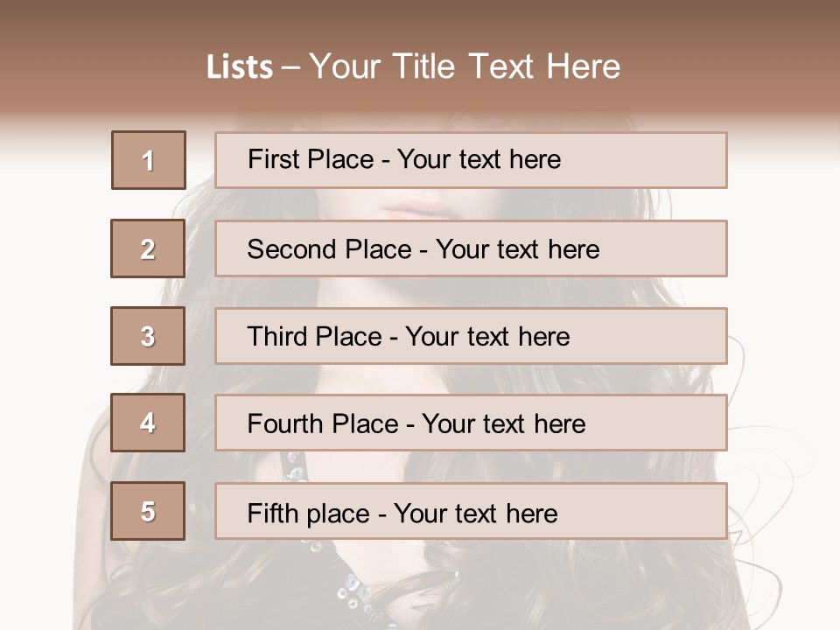Click the word Fifth in the list
Viewport: 840px width, 630px height.
[x=272, y=513]
